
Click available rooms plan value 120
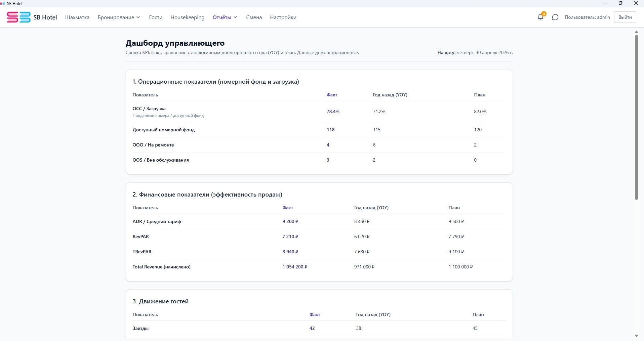[x=478, y=130]
